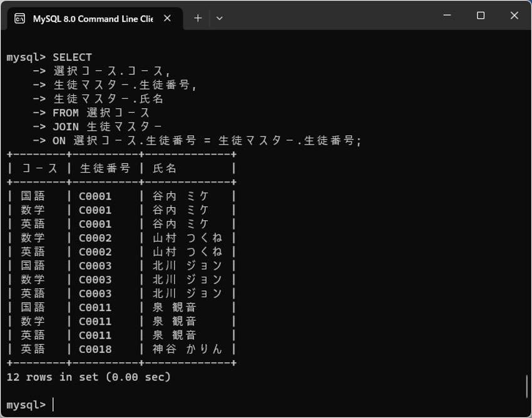Click '12 rows in set (0.00 sec)' text
The width and height of the screenshot is (532, 418).
(x=88, y=377)
